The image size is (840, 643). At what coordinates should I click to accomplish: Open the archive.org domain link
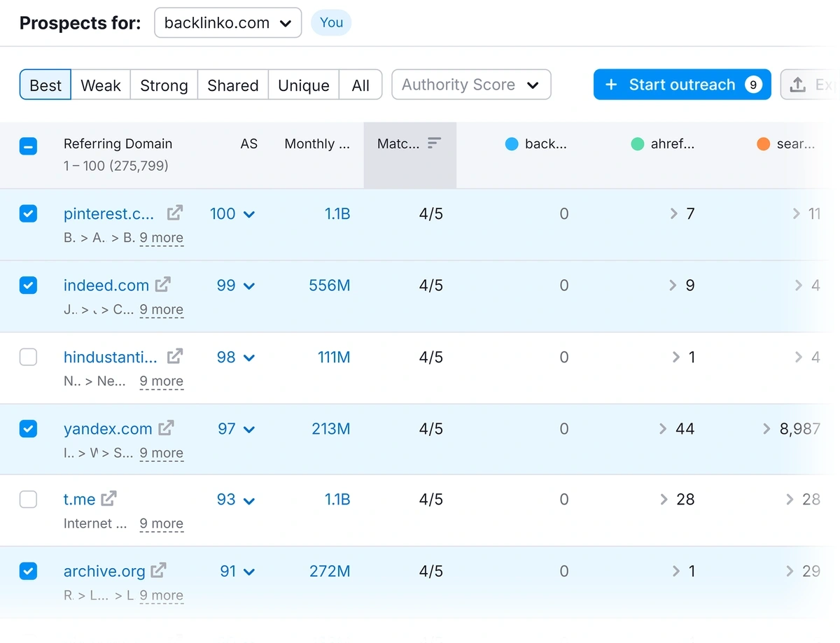click(x=104, y=572)
